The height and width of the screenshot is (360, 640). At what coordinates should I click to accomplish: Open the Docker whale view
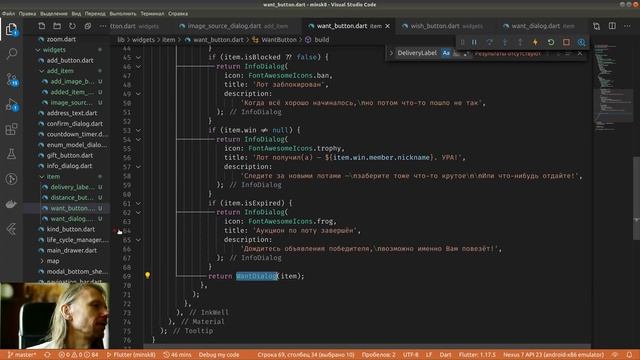coord(11,204)
